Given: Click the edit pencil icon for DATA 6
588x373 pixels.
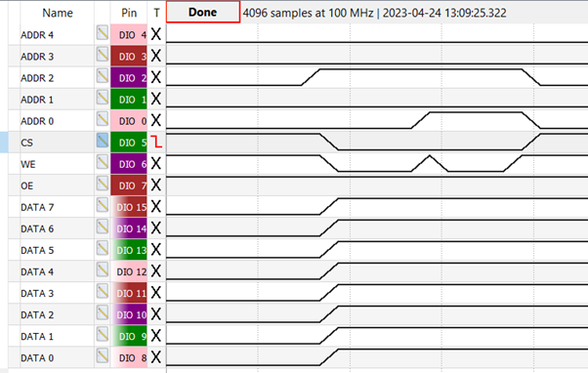Looking at the screenshot, I should pyautogui.click(x=102, y=227).
